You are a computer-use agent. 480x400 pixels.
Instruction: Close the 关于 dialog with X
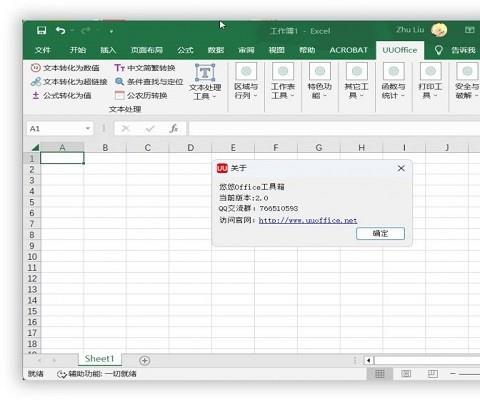tap(401, 169)
